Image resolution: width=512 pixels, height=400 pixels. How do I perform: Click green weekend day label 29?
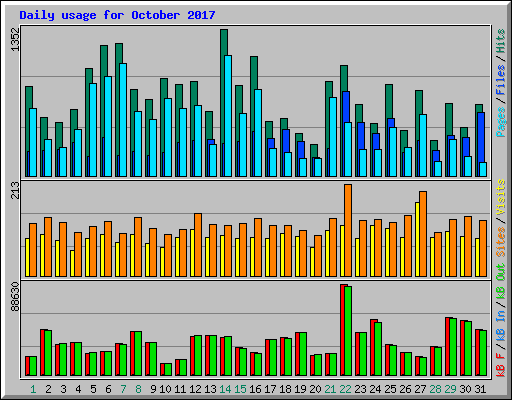coord(450,389)
